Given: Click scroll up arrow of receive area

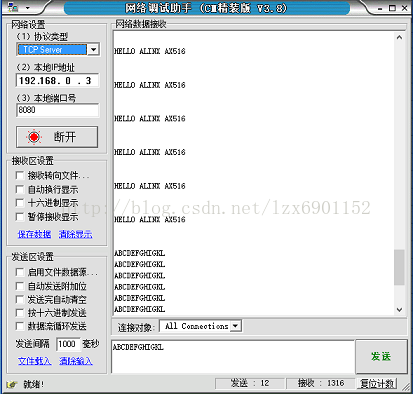Looking at the screenshot, I should click(x=399, y=37).
